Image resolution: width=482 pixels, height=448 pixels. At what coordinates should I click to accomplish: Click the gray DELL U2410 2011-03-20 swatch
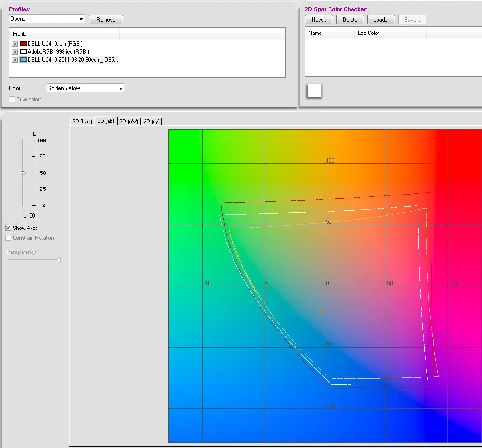[x=24, y=60]
